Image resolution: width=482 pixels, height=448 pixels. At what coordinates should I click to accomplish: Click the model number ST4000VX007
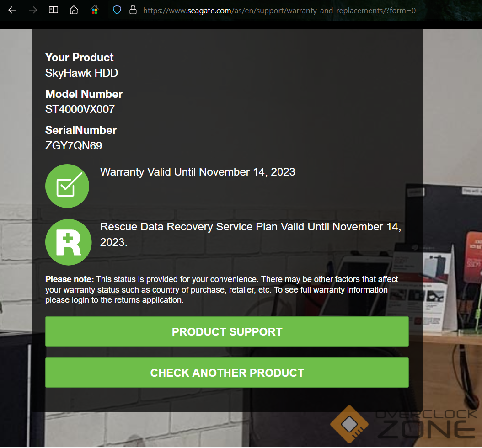[80, 109]
